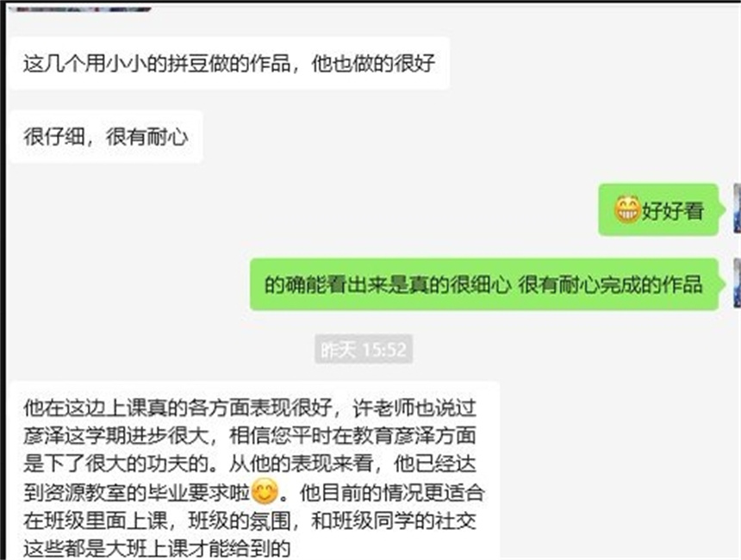Open the avatar beside the "的确能看出来" message
The image size is (741, 560).
click(737, 283)
